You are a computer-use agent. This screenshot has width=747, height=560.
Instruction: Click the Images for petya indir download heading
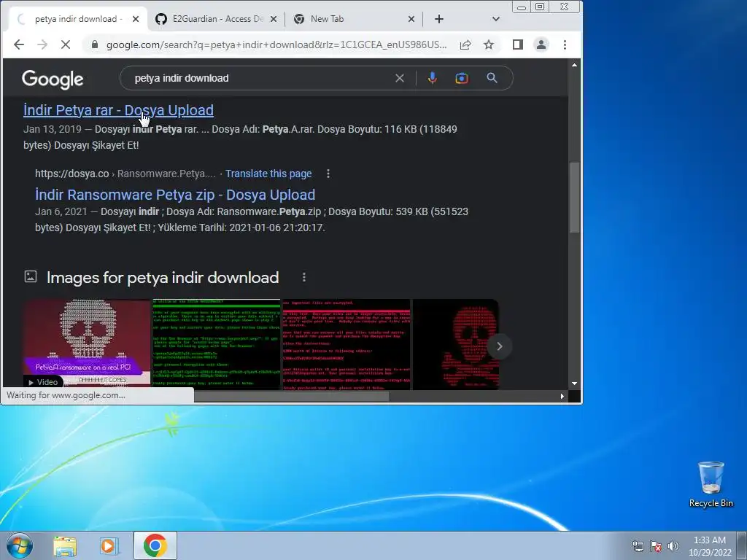163,277
